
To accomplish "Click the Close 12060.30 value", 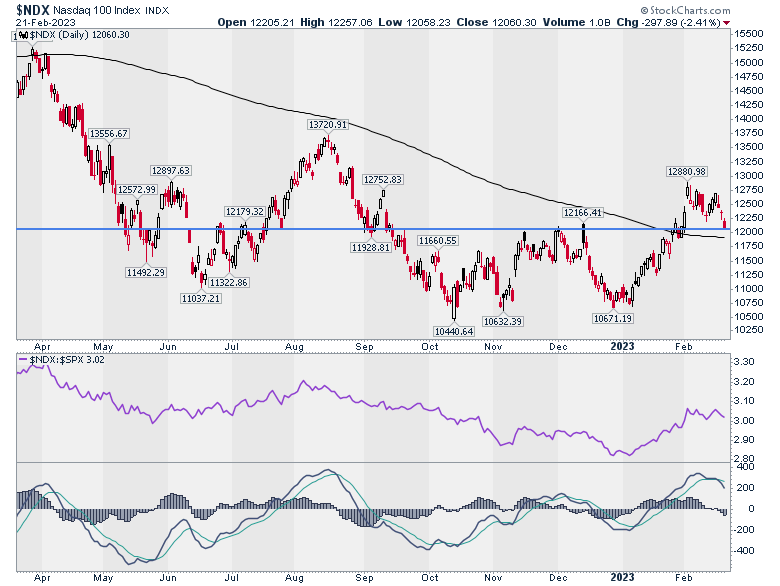I will click(496, 22).
